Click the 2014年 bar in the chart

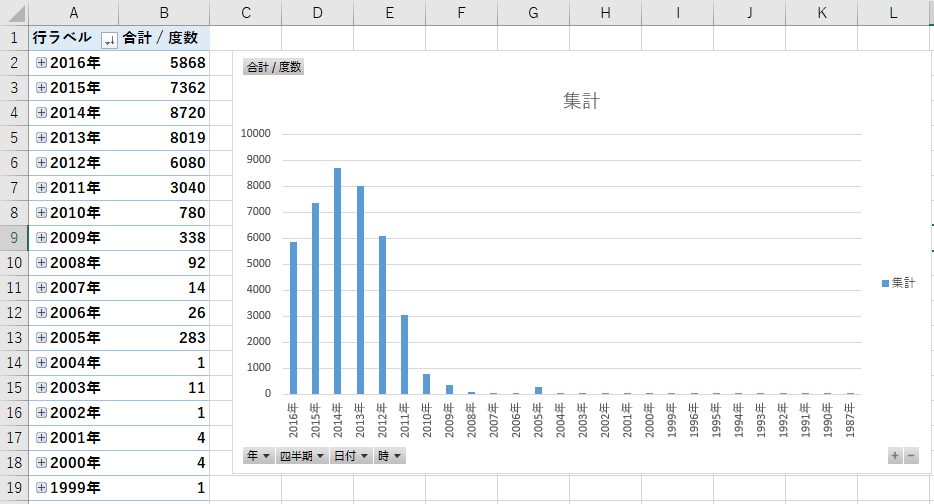pos(338,281)
